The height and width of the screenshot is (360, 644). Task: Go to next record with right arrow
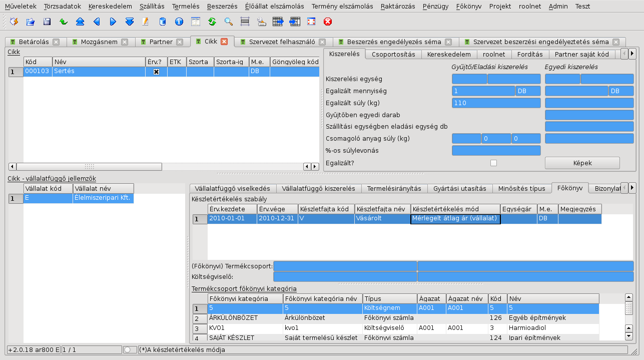pyautogui.click(x=113, y=22)
